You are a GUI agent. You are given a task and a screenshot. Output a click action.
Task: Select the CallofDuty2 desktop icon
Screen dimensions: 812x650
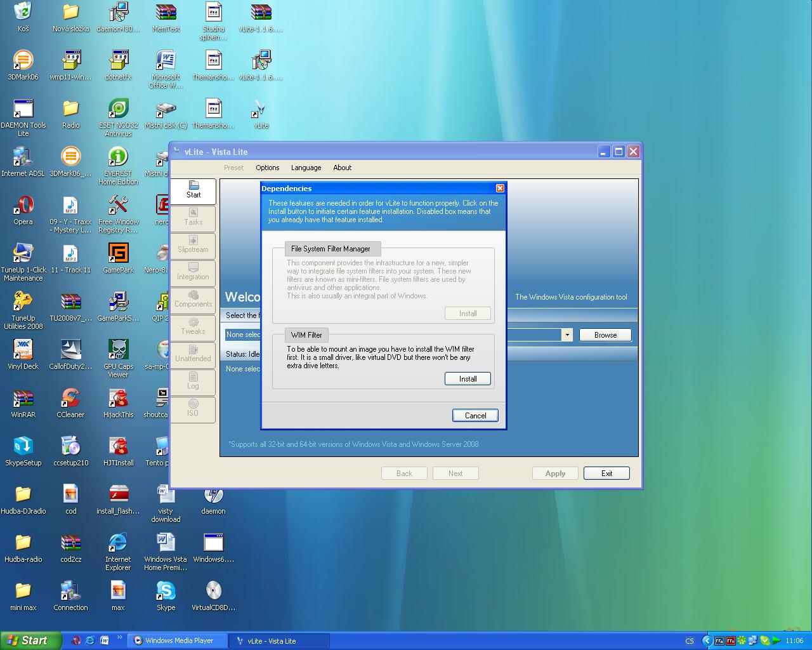point(71,355)
